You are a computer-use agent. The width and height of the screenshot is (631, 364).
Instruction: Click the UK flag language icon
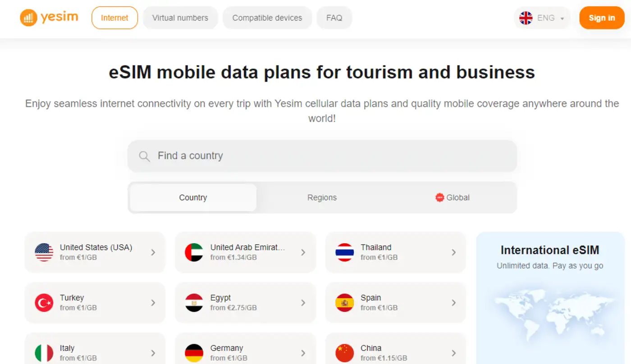(x=526, y=18)
